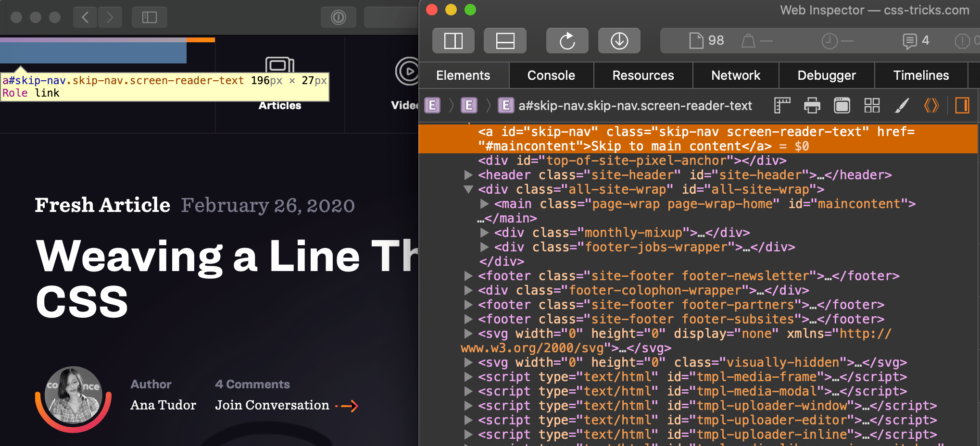Toggle Safari's sidebar button
The width and height of the screenshot is (980, 446).
click(x=150, y=18)
